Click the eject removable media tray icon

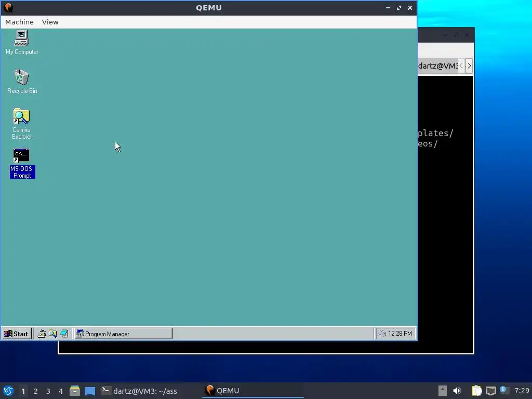point(443,391)
